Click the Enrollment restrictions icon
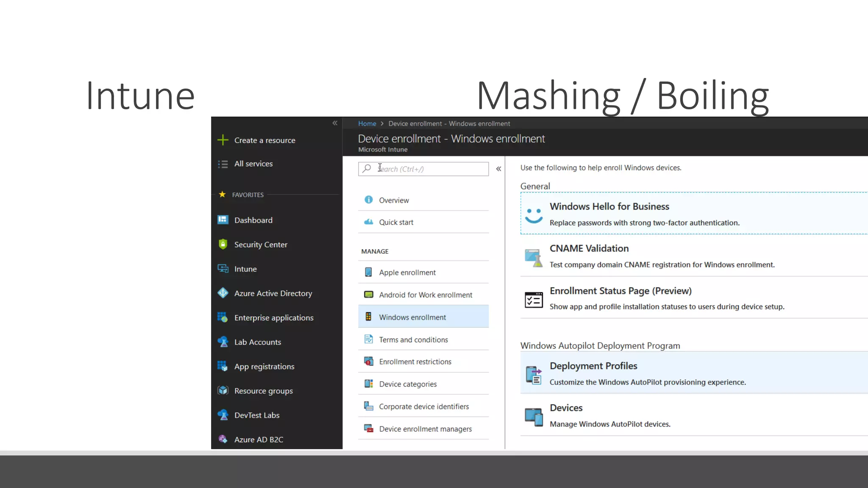This screenshot has height=488, width=868. tap(369, 361)
